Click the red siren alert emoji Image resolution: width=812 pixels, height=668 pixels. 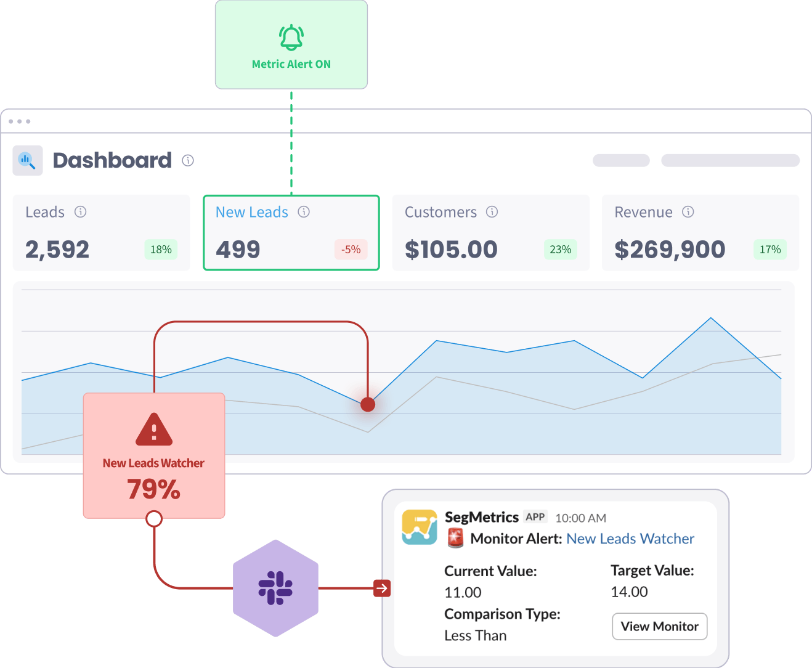455,538
